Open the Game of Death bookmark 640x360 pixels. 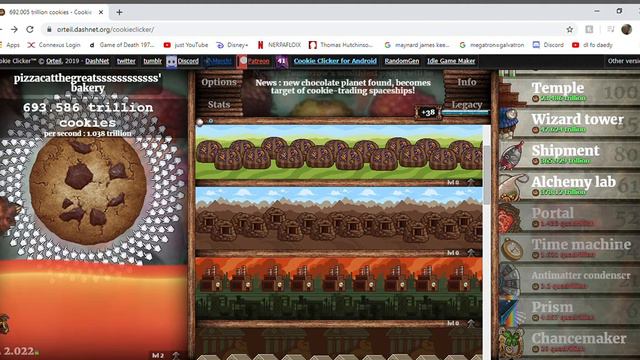pos(122,45)
